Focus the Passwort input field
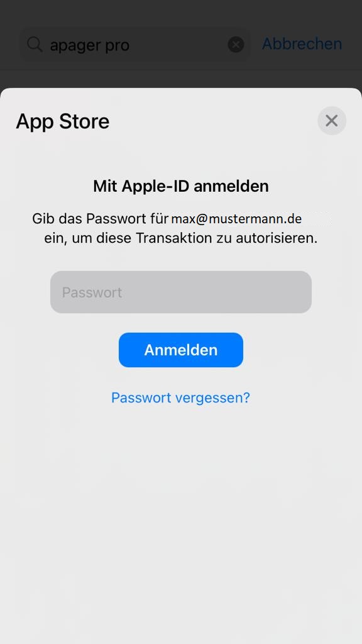362x644 pixels. click(181, 292)
